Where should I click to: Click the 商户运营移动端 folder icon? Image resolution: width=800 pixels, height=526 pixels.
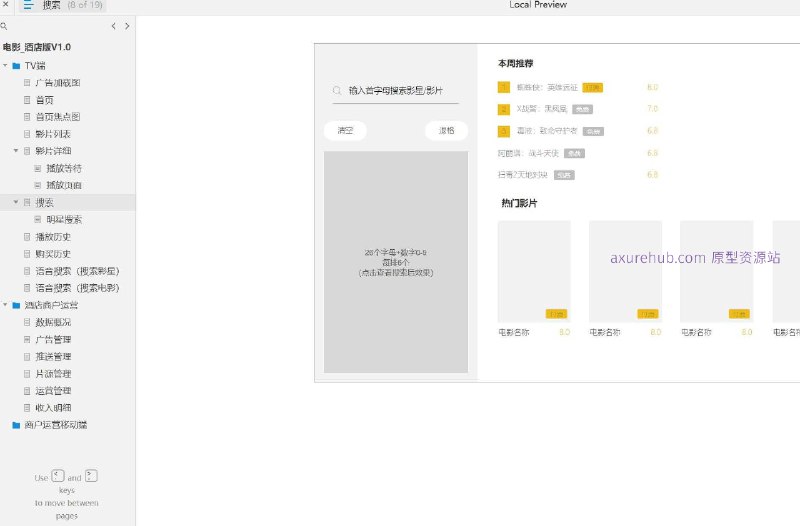(x=16, y=425)
